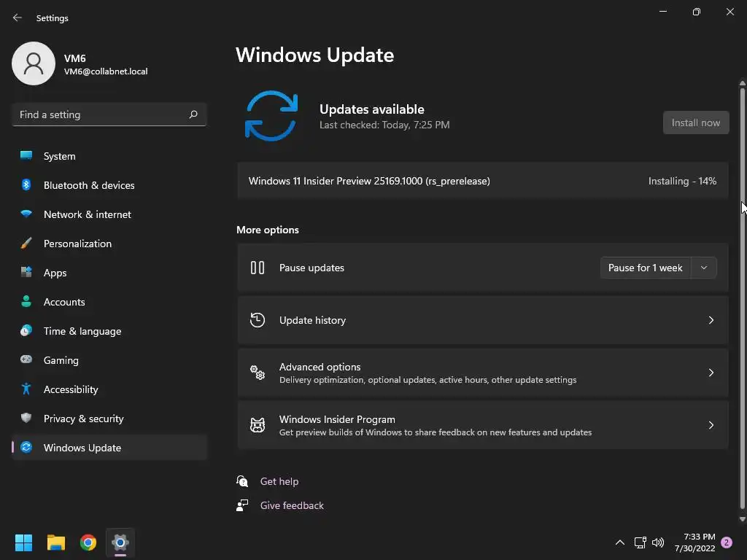Launch Google Chrome from taskbar
The height and width of the screenshot is (560, 747).
click(88, 542)
